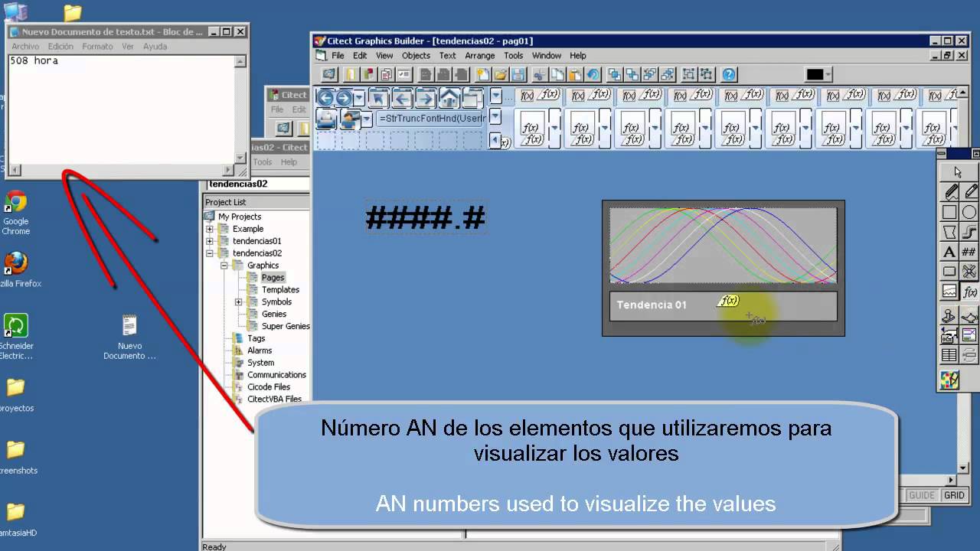Select the Trend tool in toolbox
The height and width of the screenshot is (551, 980).
[949, 291]
